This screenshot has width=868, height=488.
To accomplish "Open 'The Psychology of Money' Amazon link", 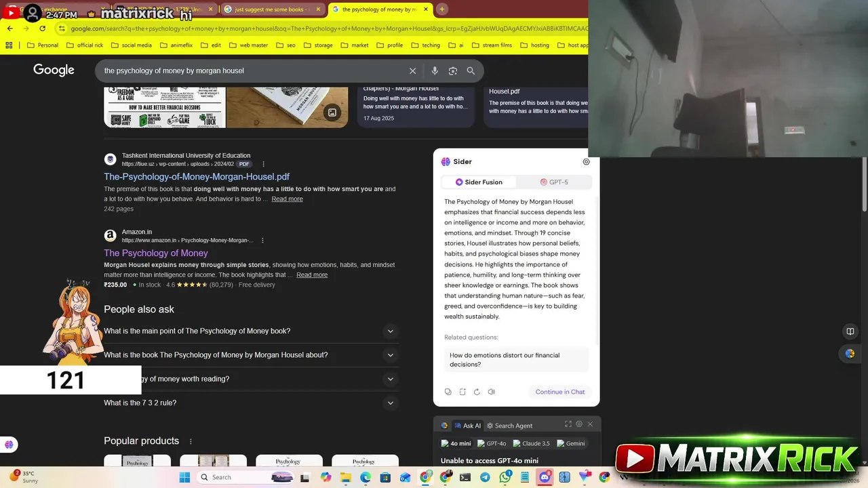I will (x=156, y=253).
